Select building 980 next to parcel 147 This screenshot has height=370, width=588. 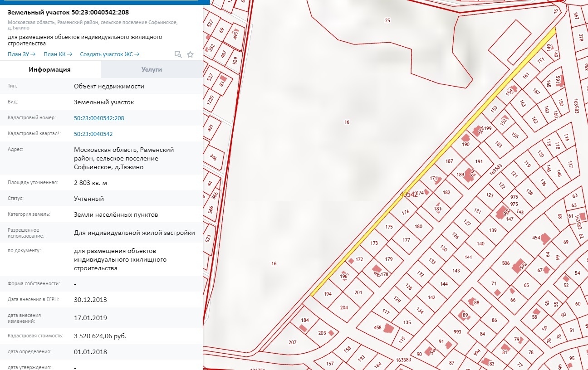point(502,212)
